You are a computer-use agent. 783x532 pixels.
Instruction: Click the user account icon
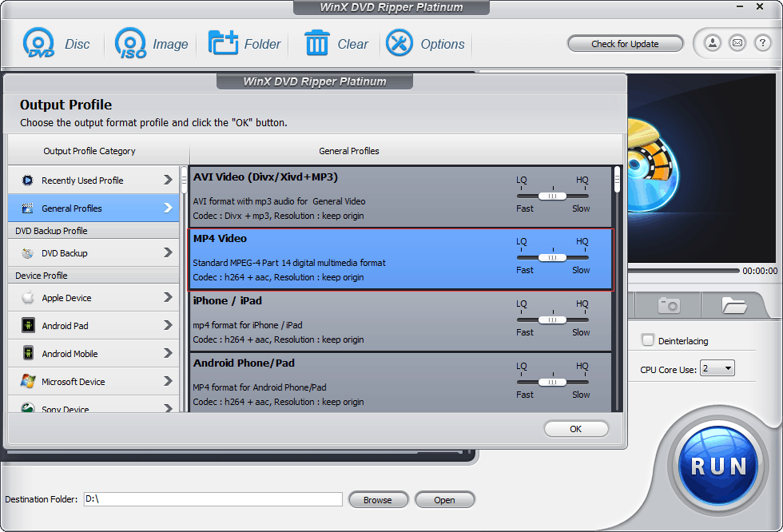[711, 43]
